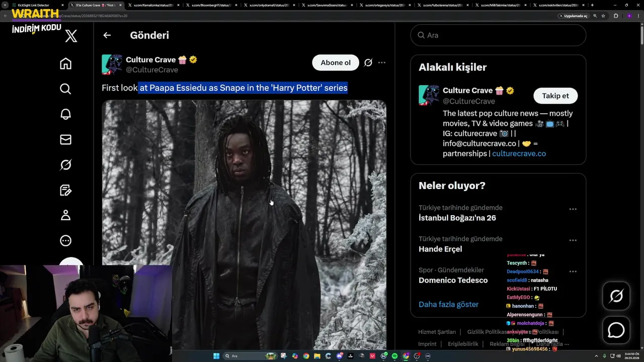Click Erişilebilirlik footer link
Screen dimensions: 644x362
tap(463, 344)
